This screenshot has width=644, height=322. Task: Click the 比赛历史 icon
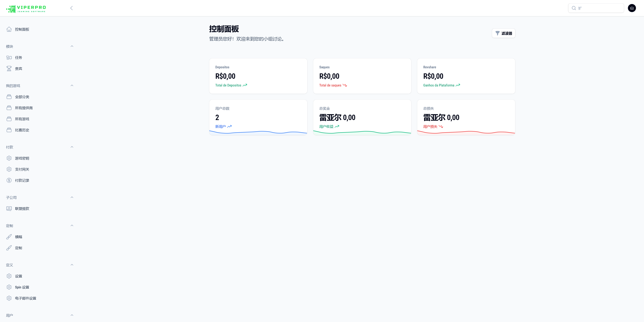tap(9, 130)
